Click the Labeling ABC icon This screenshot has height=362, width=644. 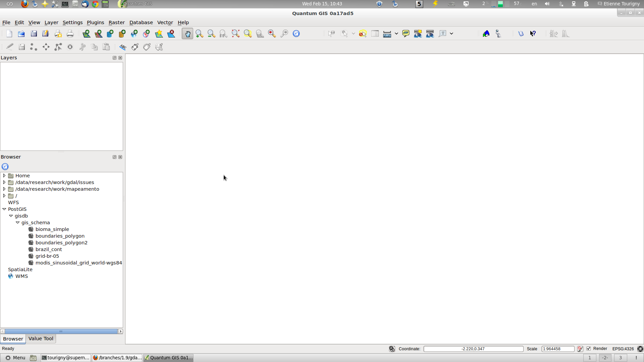[x=123, y=47]
